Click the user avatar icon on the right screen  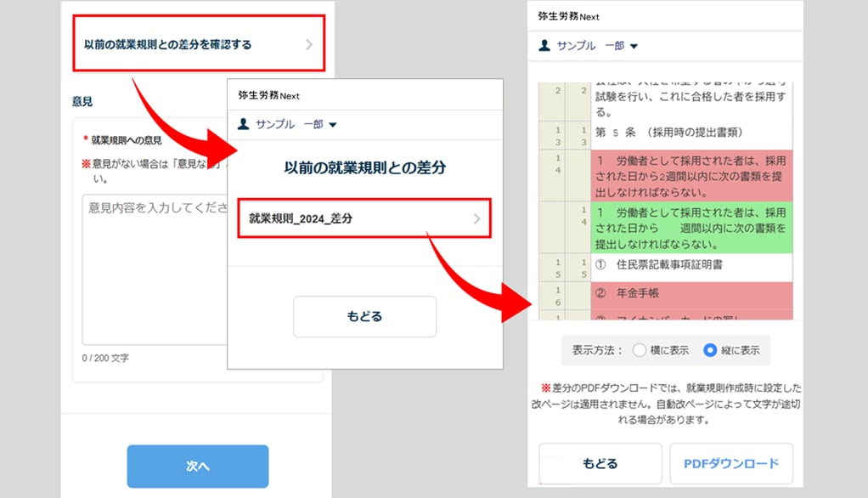tap(544, 45)
